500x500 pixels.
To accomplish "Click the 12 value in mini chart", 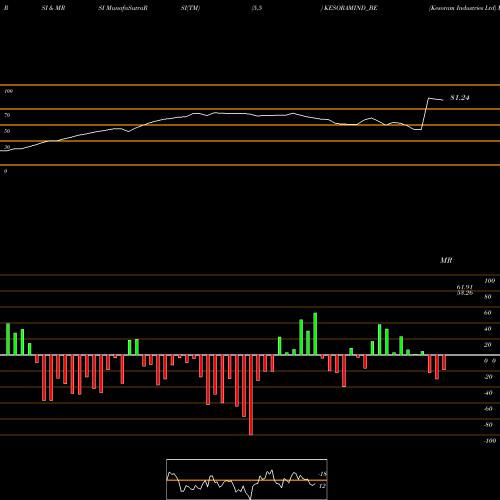I will coord(322,486).
